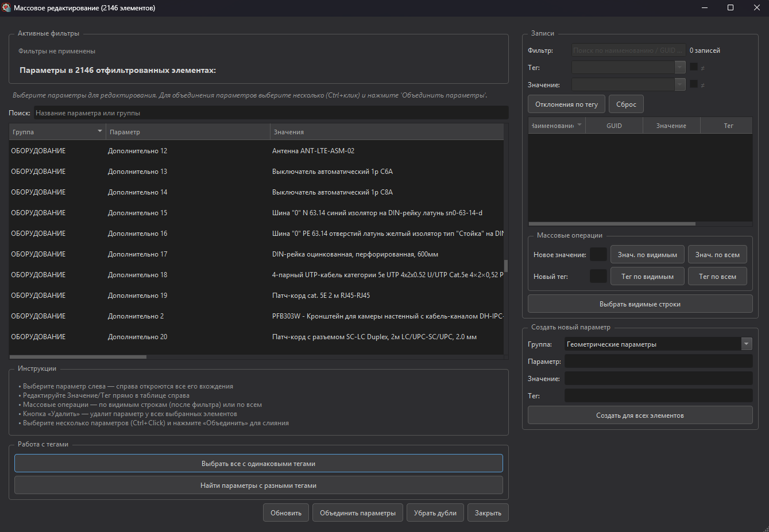The height and width of the screenshot is (532, 769).
Task: Toggle the not-equal checkbox beside Значение filter
Action: 694,84
